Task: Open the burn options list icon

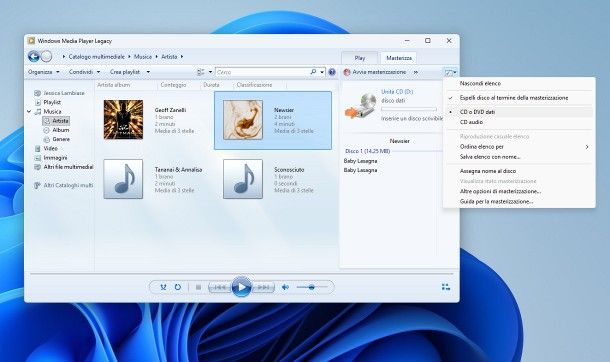Action: click(449, 72)
